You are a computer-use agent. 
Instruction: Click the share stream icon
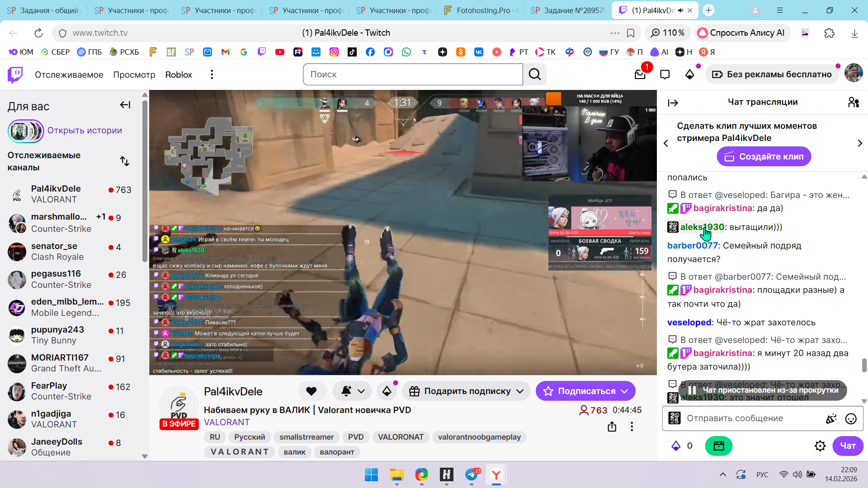(612, 427)
